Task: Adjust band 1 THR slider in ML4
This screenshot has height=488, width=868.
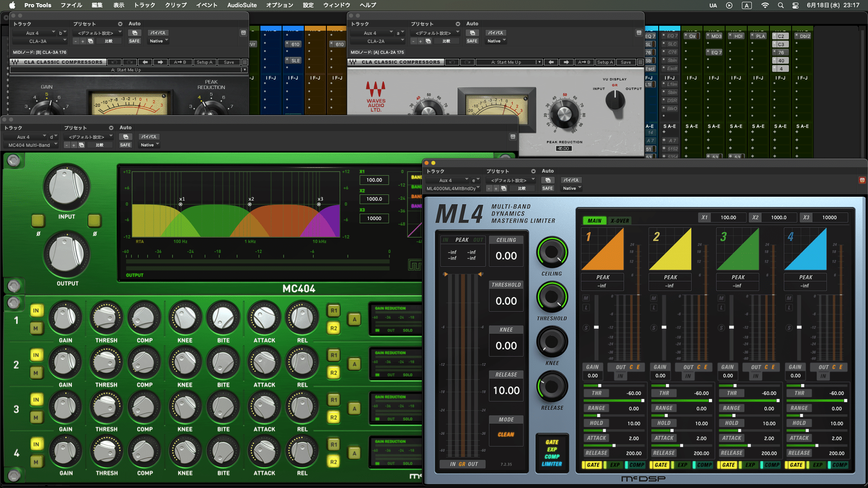Action: (613, 386)
